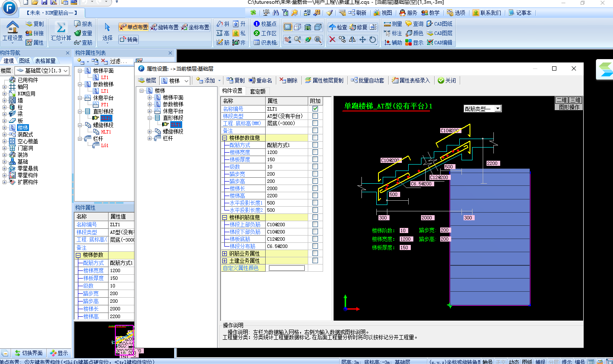Click the 校基点 tool
The image size is (613, 364).
click(265, 24)
